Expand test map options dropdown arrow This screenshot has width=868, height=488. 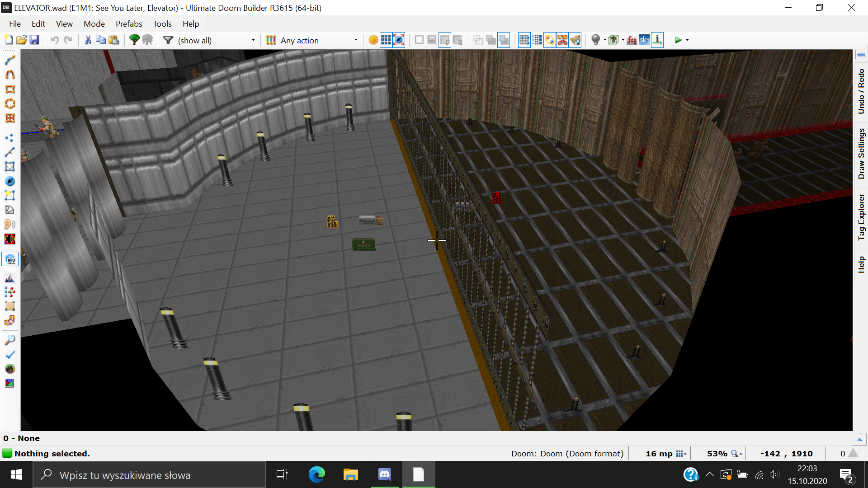pos(687,40)
